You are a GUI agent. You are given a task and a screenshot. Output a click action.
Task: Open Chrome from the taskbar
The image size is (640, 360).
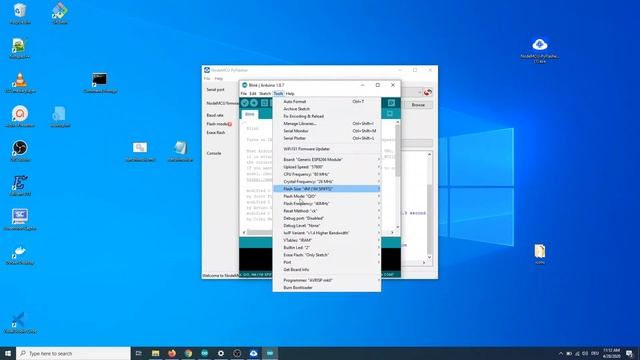(x=188, y=353)
